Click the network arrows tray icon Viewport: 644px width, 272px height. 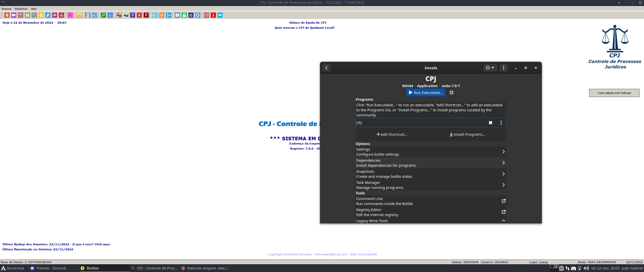568,268
